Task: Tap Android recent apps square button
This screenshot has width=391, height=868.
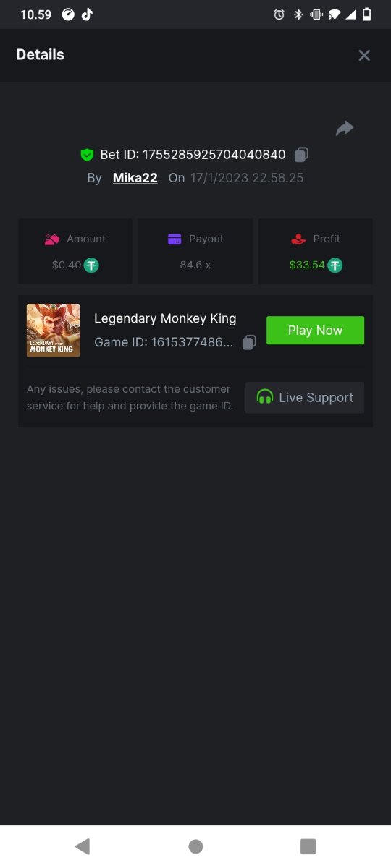Action: point(308,846)
